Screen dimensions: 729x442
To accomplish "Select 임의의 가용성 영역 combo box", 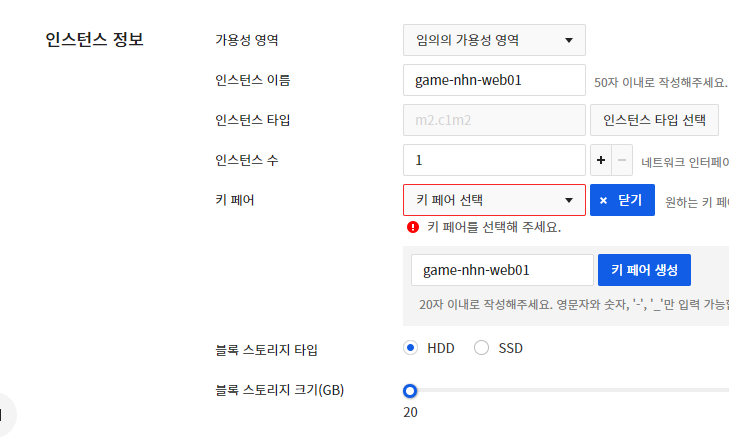I will pyautogui.click(x=494, y=40).
